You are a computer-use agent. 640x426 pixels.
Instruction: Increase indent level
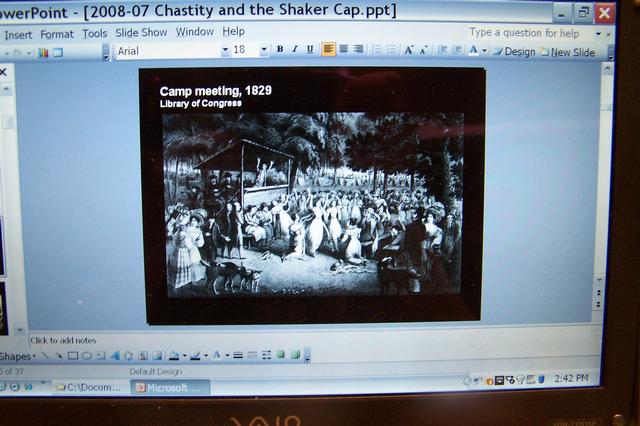tap(457, 50)
